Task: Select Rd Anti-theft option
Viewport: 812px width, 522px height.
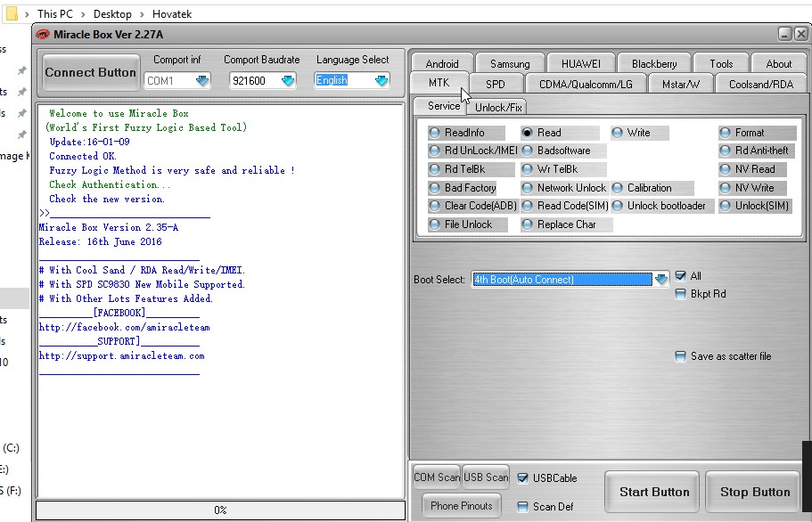Action: click(x=726, y=151)
